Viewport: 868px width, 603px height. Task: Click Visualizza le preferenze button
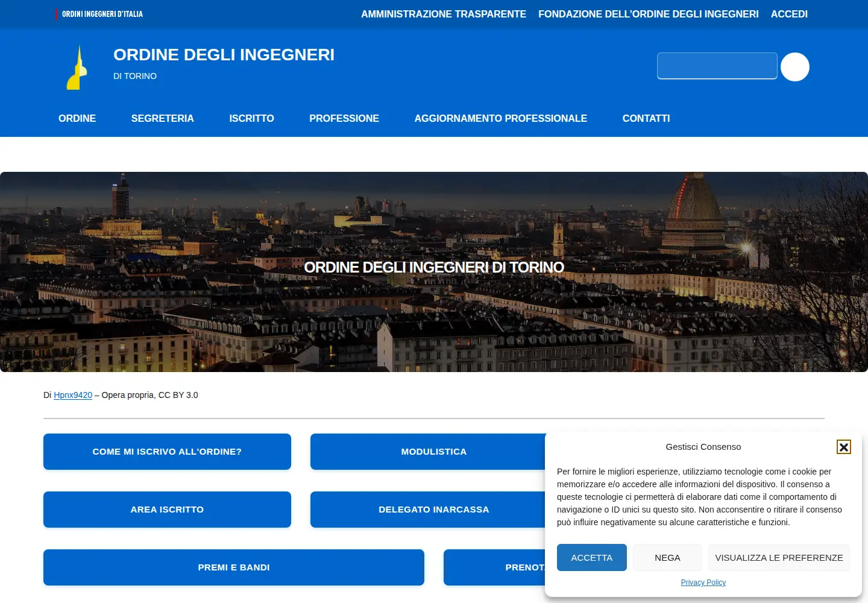(x=779, y=557)
